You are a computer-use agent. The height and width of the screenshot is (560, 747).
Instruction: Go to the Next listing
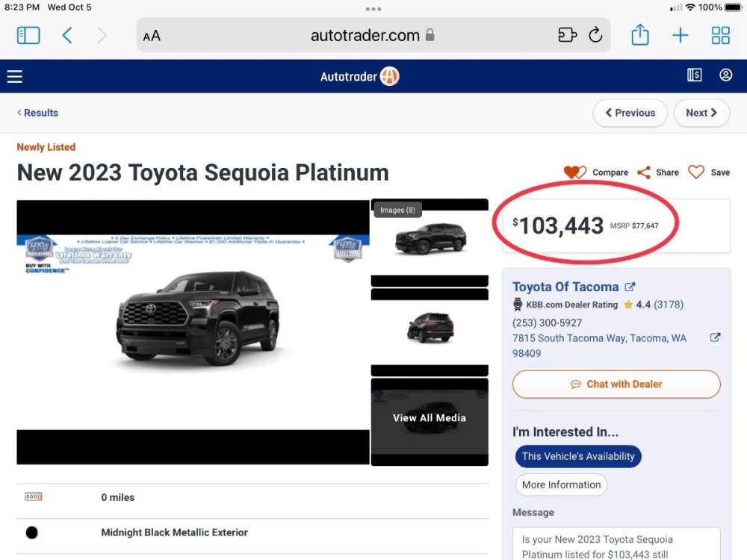point(701,113)
